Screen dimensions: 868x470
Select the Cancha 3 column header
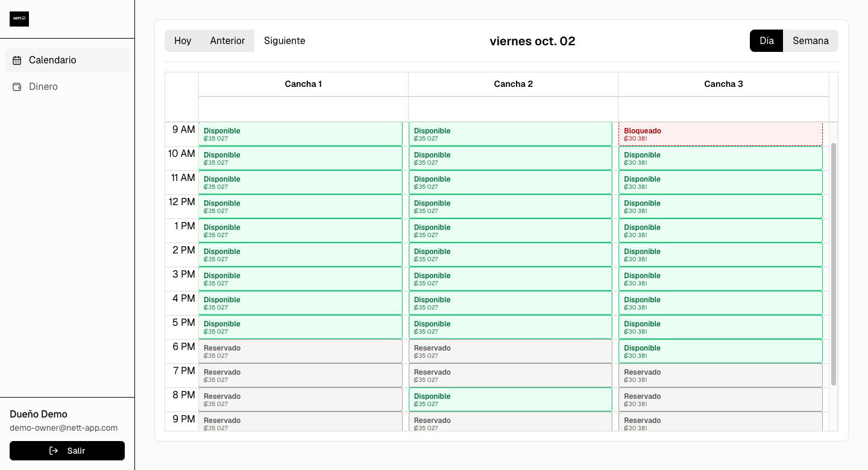point(723,84)
